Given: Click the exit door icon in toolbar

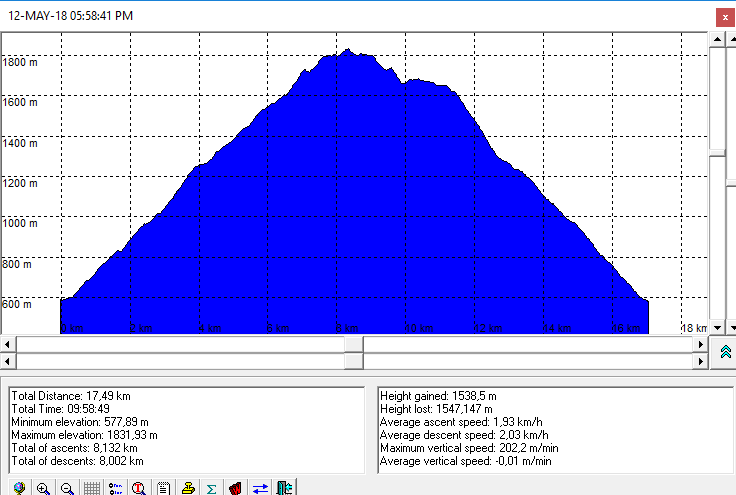Looking at the screenshot, I should pyautogui.click(x=284, y=488).
